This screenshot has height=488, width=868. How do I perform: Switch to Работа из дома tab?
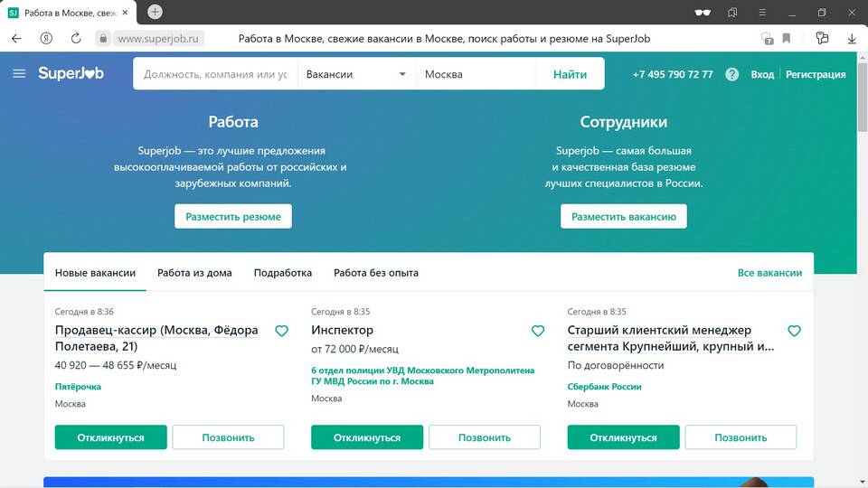point(194,273)
